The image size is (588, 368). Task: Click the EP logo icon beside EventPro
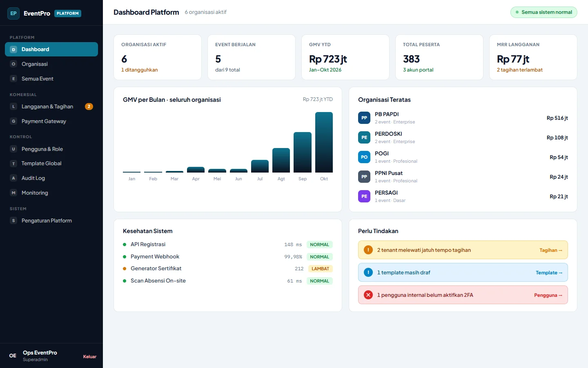tap(13, 13)
